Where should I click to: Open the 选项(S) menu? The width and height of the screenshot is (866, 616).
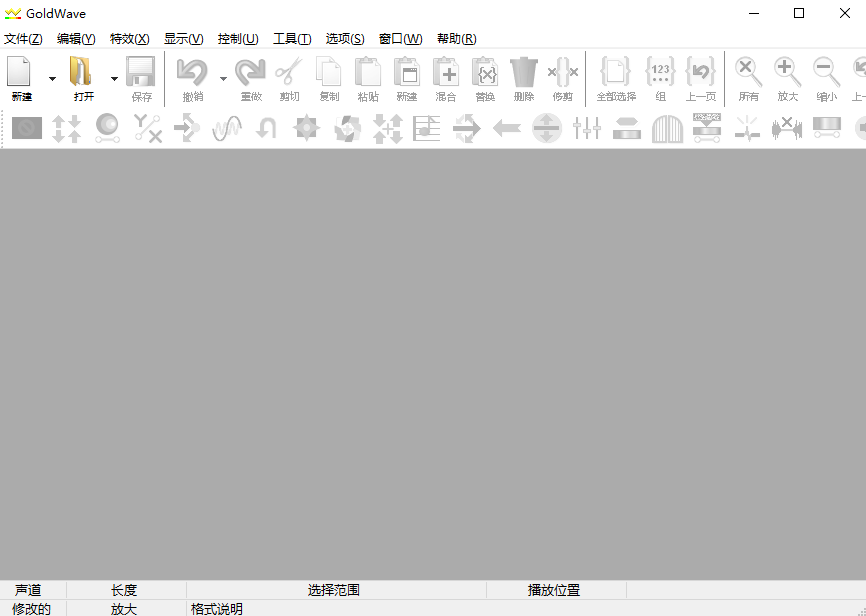(345, 39)
